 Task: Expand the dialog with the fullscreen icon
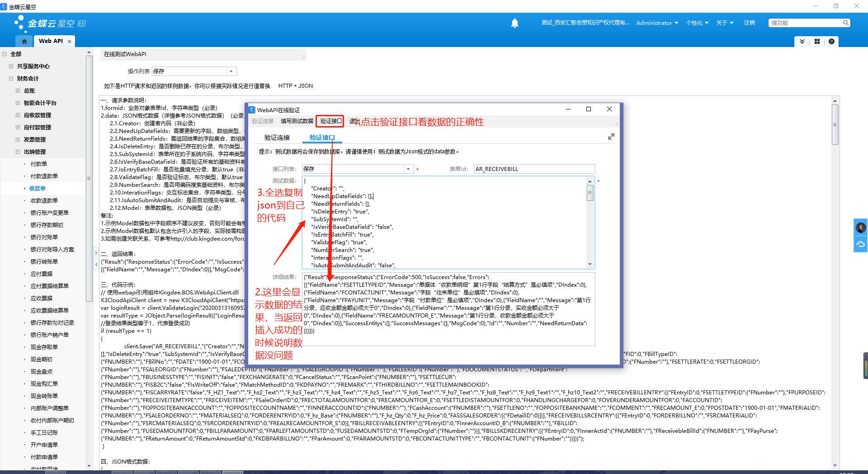click(611, 137)
